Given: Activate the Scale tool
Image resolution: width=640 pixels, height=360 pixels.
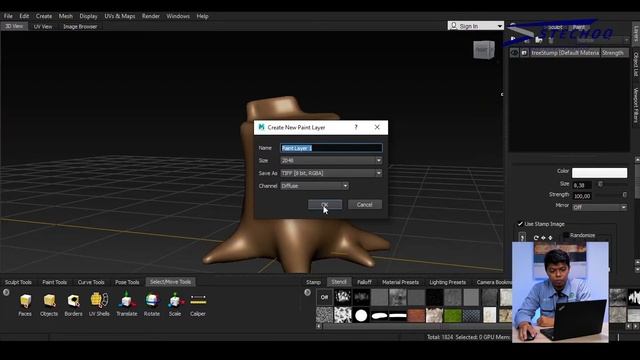Looking at the screenshot, I should [175, 304].
